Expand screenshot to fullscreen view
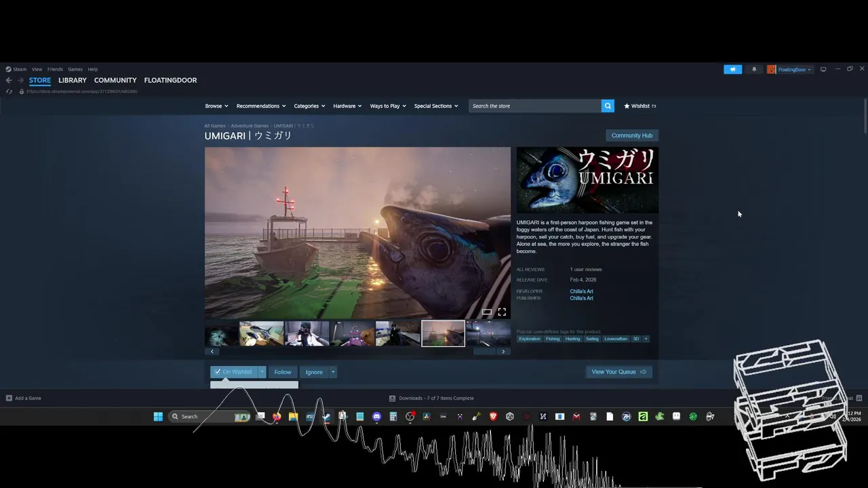 502,312
